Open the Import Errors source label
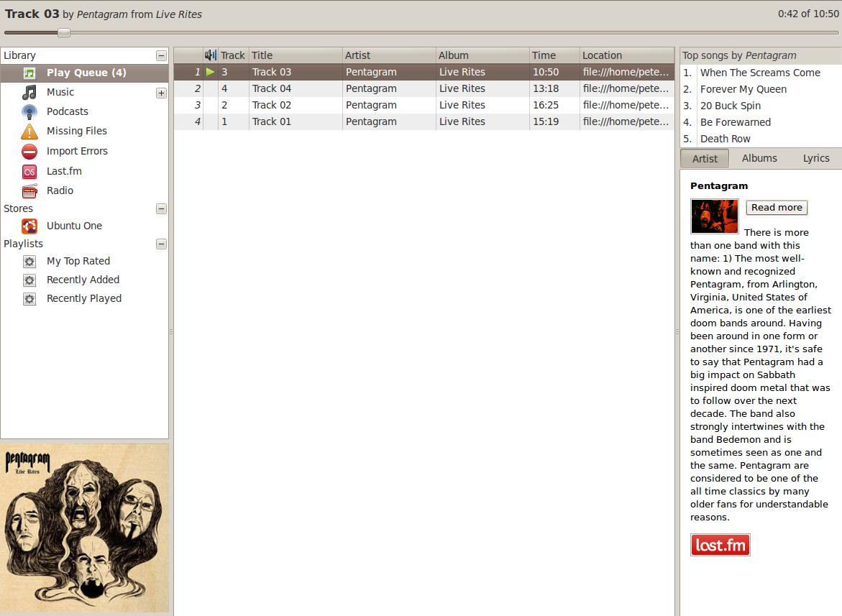This screenshot has width=842, height=616. (x=77, y=152)
